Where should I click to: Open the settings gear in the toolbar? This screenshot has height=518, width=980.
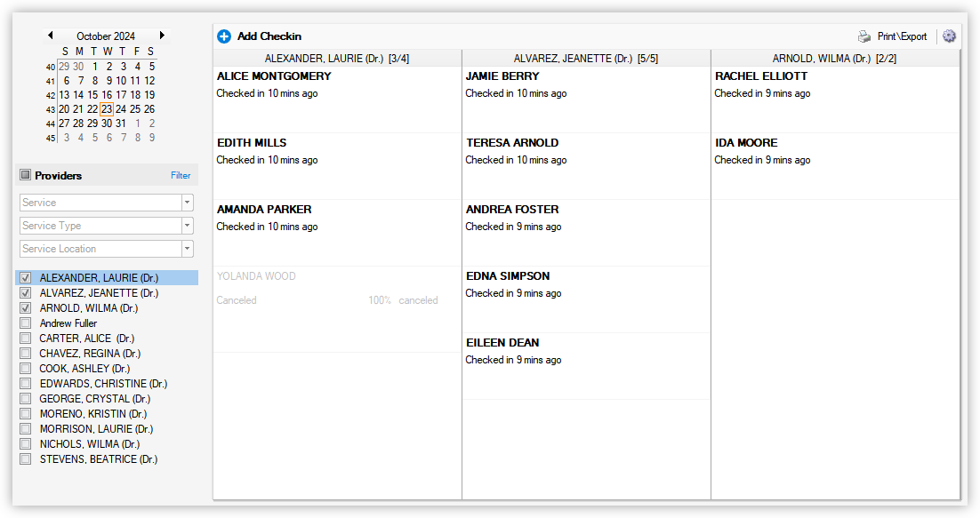(949, 36)
